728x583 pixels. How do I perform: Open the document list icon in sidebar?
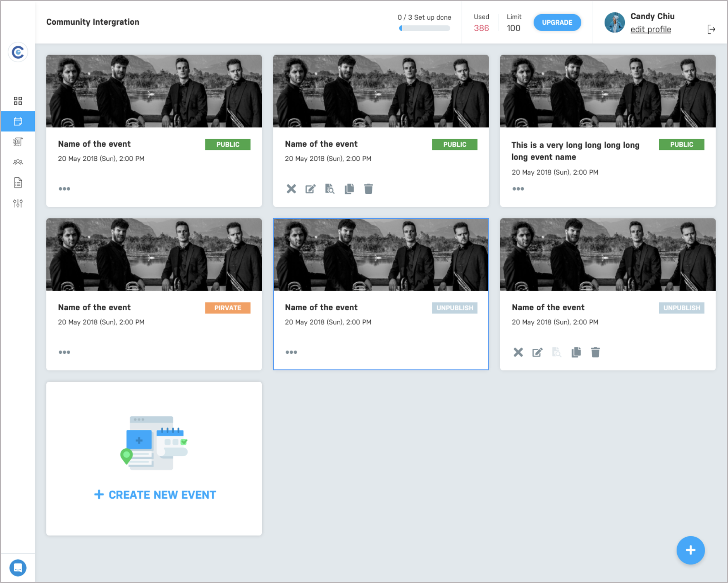pos(18,183)
